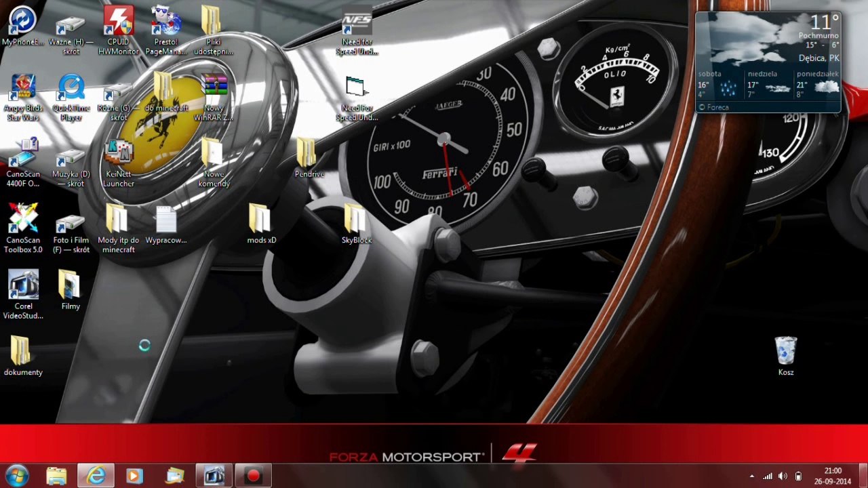Open the MyPhoneExplorer desktop shortcut
The image size is (868, 488).
(x=23, y=27)
